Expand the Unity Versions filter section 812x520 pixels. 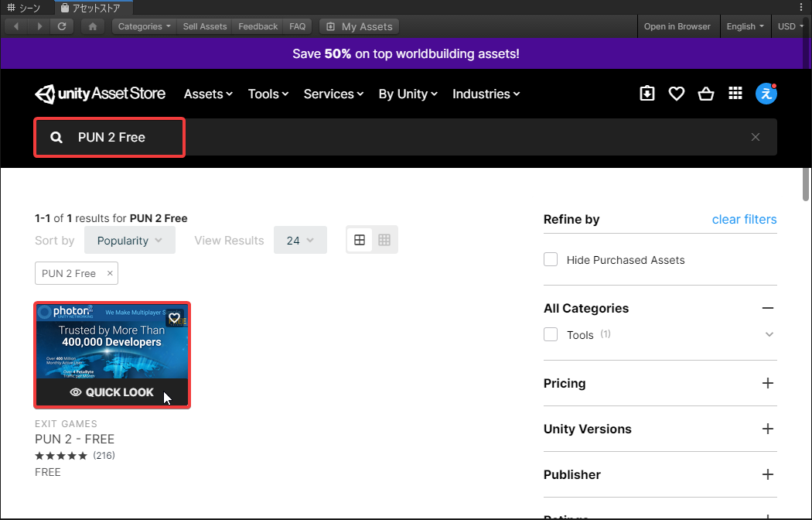click(768, 429)
